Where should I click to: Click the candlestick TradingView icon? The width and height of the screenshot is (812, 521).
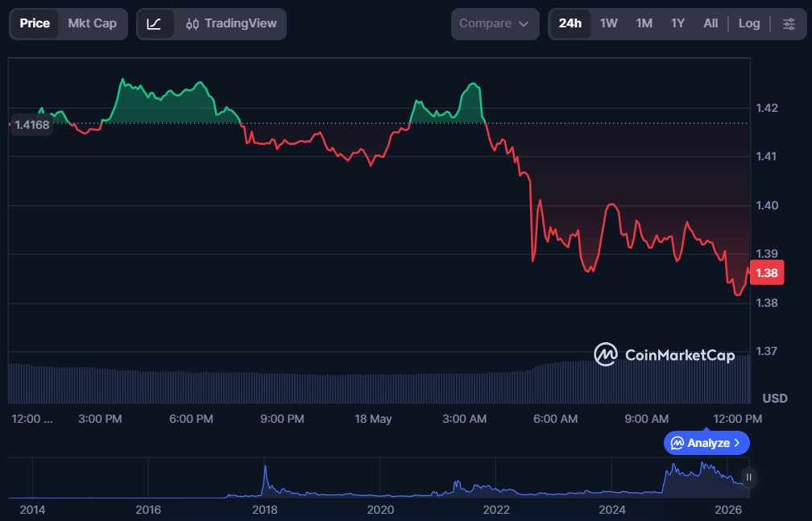[192, 24]
